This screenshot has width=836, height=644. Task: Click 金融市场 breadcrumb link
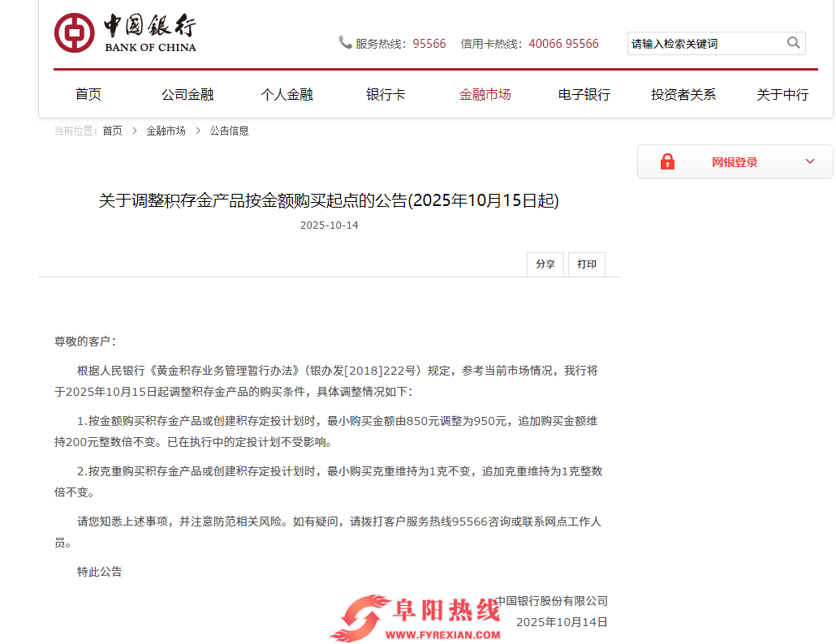[166, 131]
